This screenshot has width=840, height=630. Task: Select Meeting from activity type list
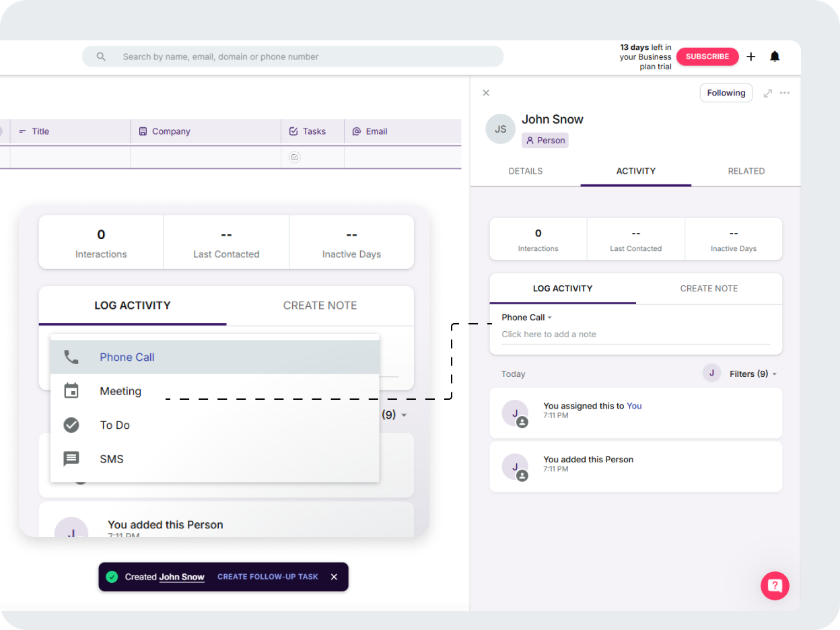[120, 391]
